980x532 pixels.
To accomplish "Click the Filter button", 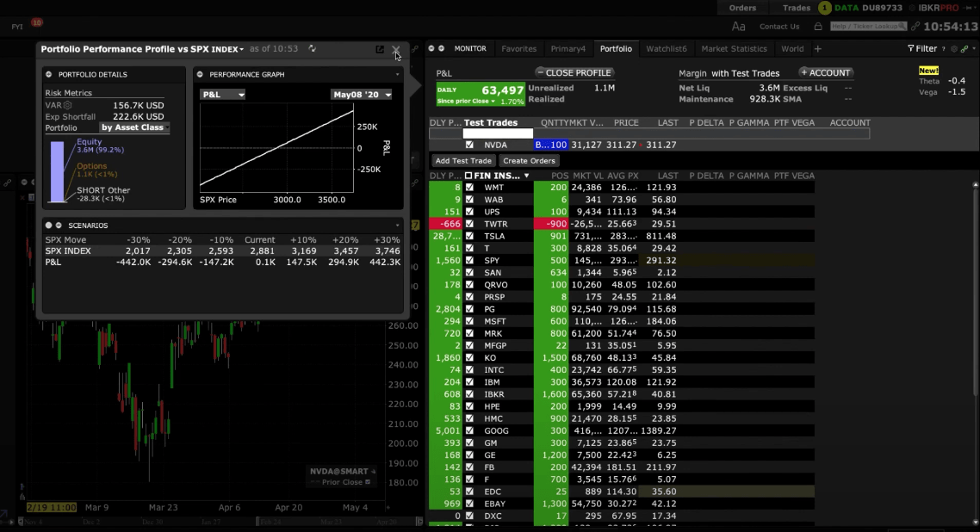I will pos(922,49).
